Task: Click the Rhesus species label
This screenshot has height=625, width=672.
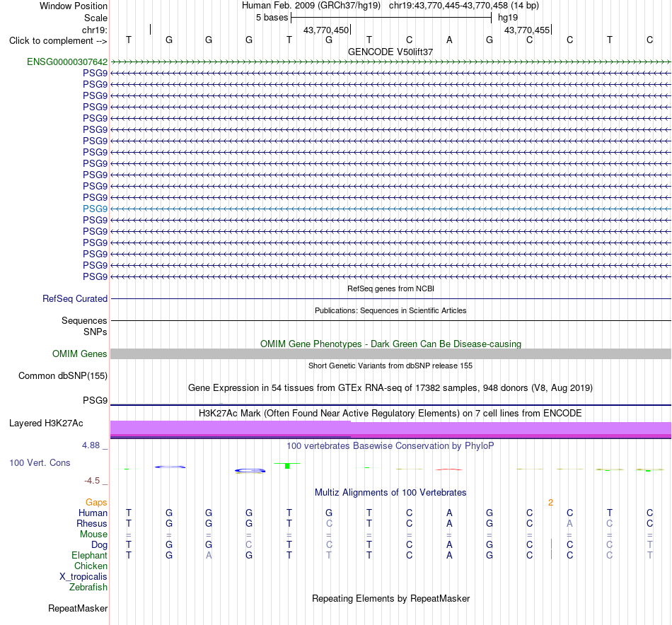Action: click(92, 524)
